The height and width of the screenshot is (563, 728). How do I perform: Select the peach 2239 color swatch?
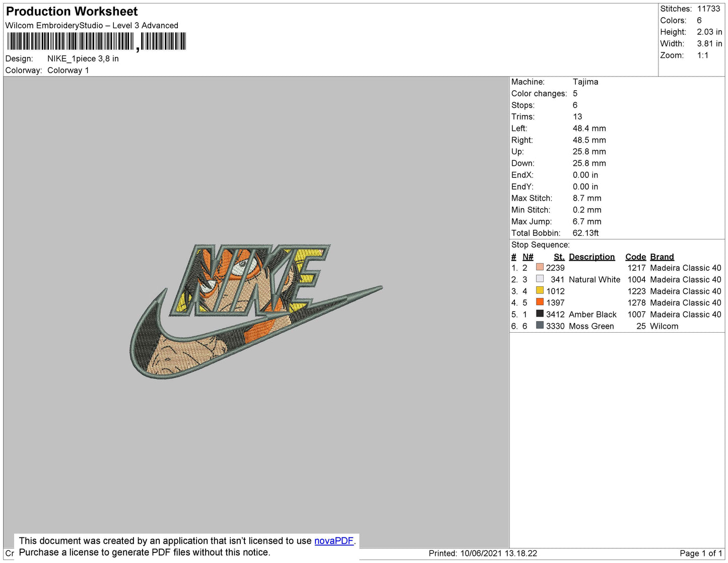tap(540, 267)
